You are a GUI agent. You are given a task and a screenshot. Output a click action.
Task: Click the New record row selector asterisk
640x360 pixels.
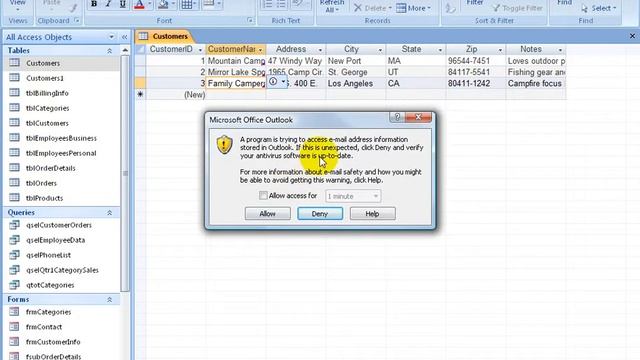(x=140, y=95)
